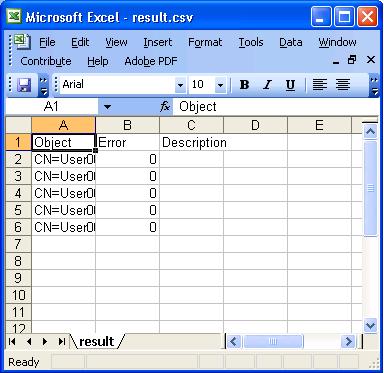
Task: Restore the workbook window inside Excel
Action: [x=352, y=60]
